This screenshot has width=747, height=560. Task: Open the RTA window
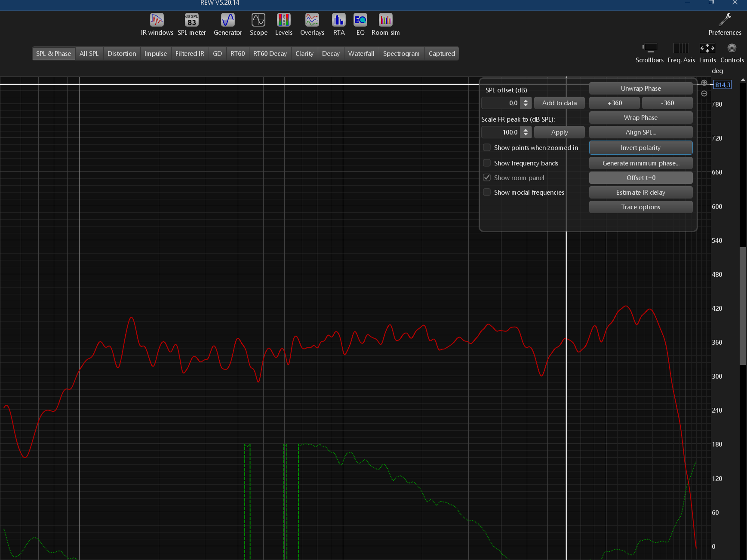[x=339, y=24]
